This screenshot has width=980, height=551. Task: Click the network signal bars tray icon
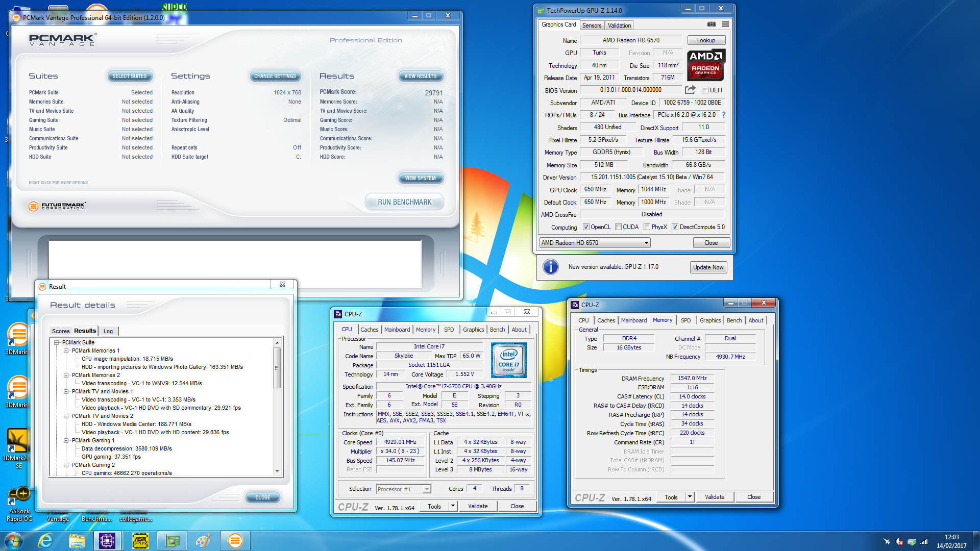924,541
